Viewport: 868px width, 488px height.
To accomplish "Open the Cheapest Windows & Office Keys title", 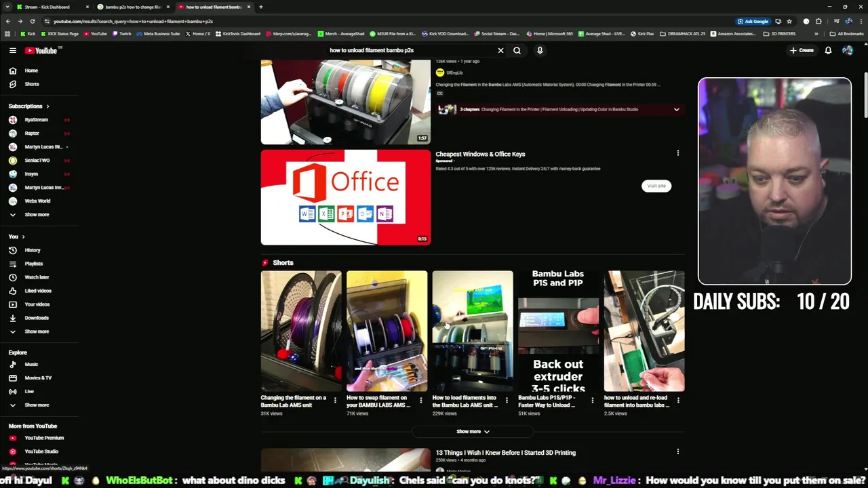I will (480, 154).
